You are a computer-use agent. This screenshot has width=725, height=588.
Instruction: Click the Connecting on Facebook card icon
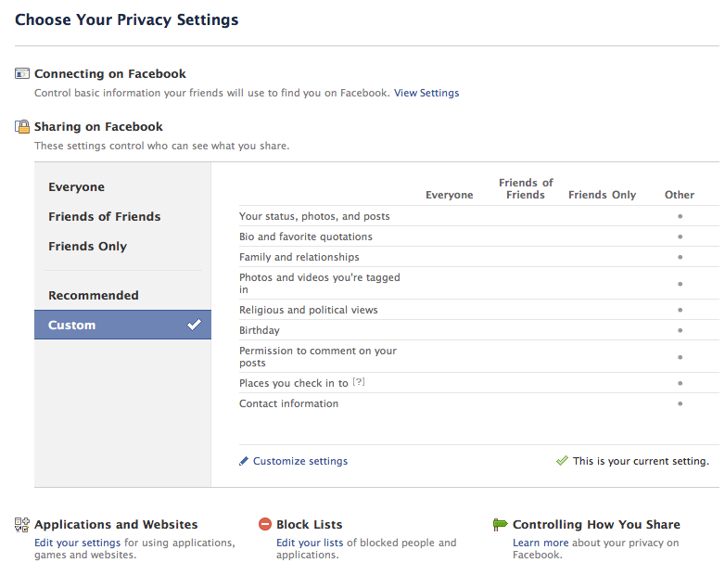pyautogui.click(x=22, y=74)
